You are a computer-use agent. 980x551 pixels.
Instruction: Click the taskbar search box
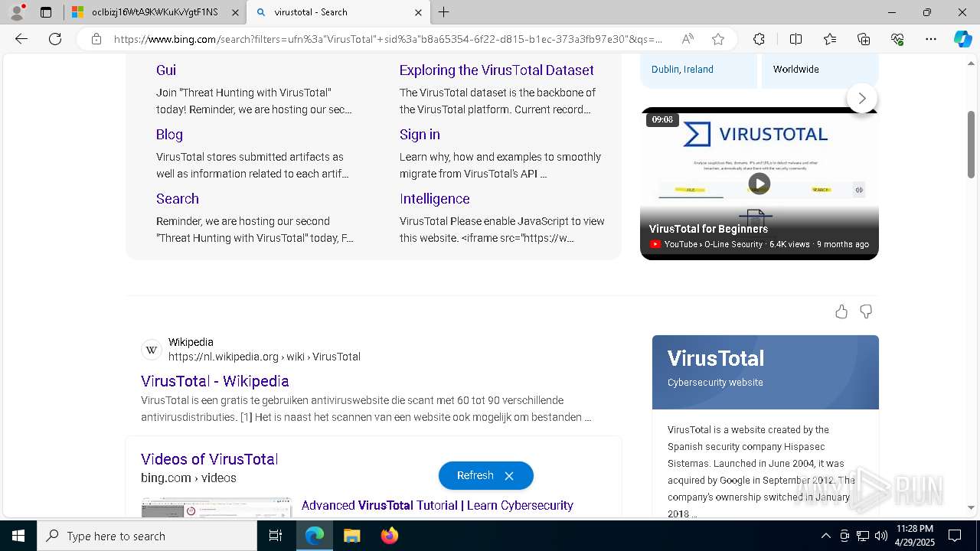tap(147, 536)
